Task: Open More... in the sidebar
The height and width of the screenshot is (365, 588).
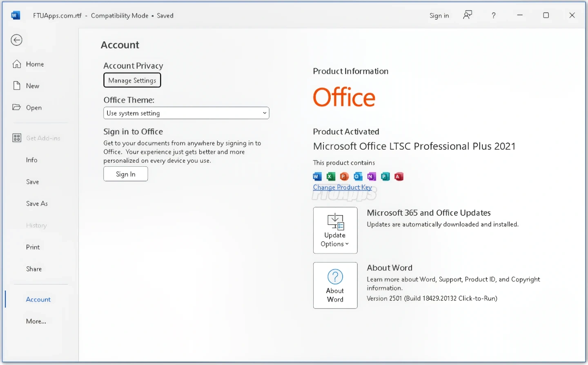Action: click(x=36, y=321)
